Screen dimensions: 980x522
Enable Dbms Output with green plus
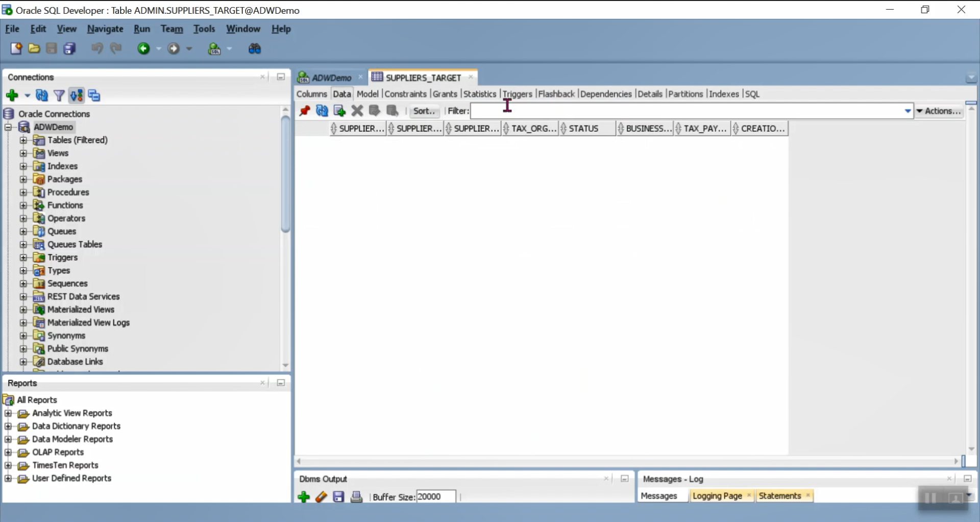point(304,497)
